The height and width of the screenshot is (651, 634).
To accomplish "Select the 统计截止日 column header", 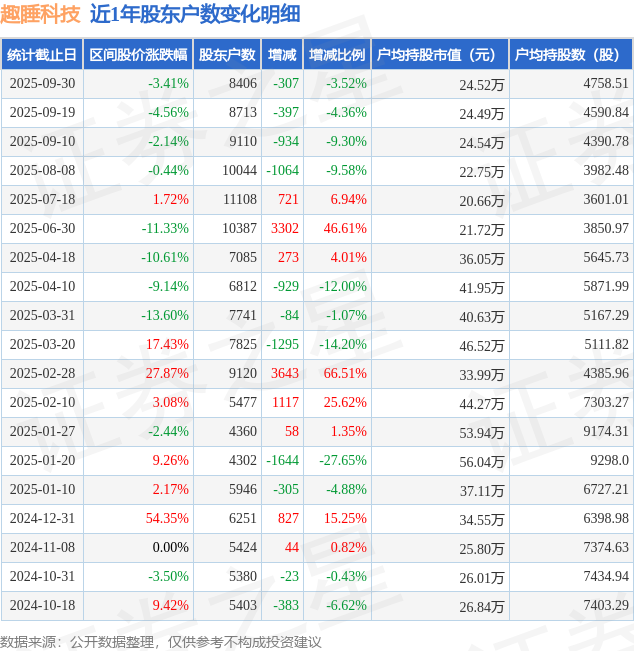I will point(41,55).
